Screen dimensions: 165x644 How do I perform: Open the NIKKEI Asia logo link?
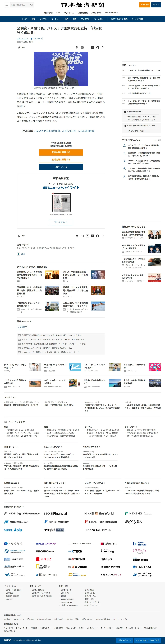[x=13, y=530]
